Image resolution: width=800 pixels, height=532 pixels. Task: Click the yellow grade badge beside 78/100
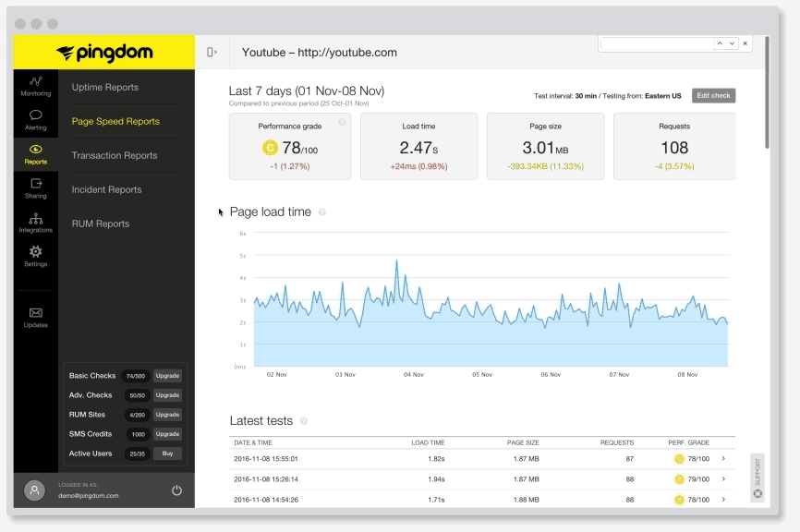[270, 148]
